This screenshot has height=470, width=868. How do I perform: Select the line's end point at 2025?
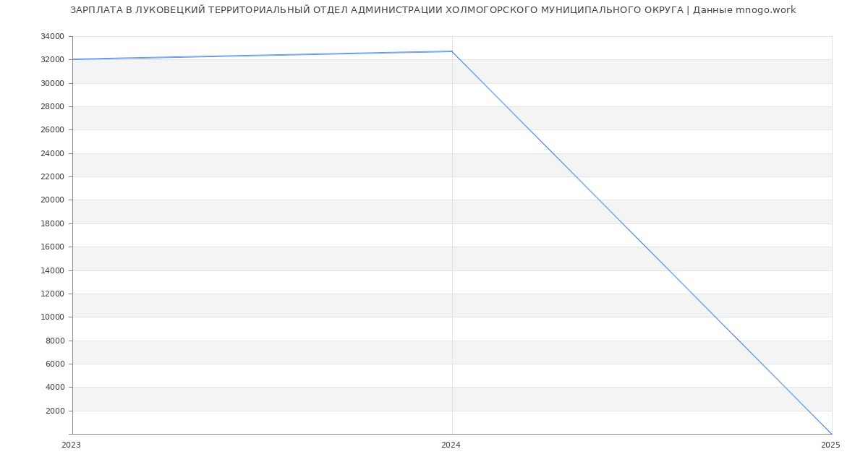(832, 434)
